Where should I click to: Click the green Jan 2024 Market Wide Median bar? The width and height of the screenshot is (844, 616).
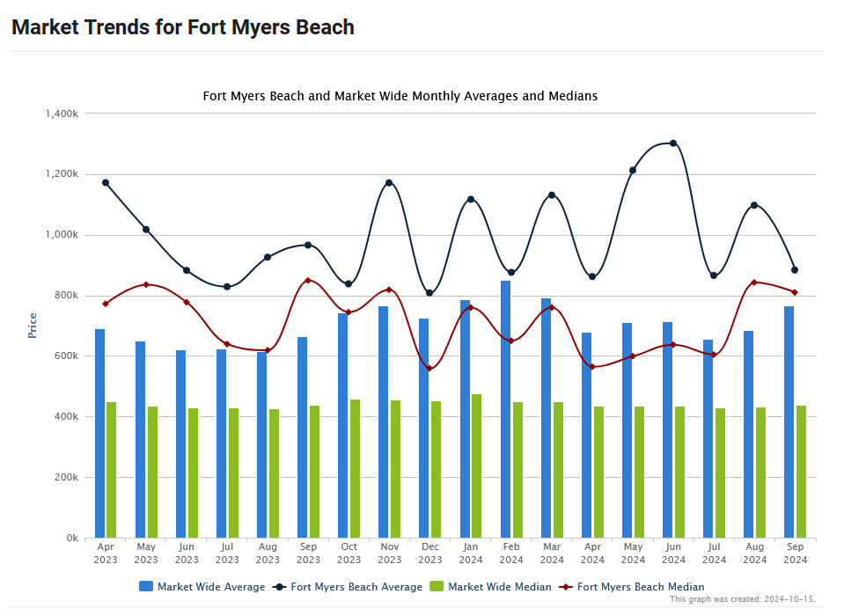click(476, 466)
